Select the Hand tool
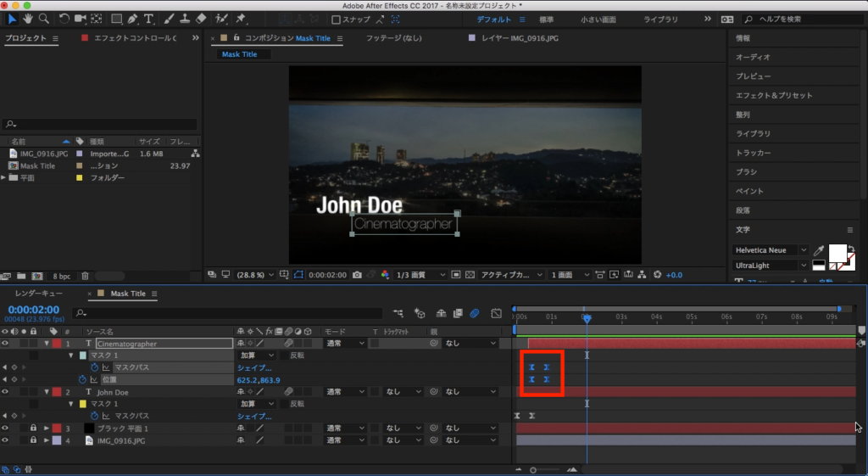Image resolution: width=868 pixels, height=476 pixels. (26, 18)
